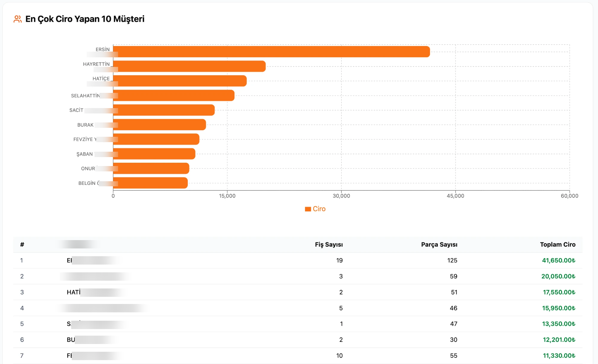Screen dimensions: 598x364
Task: Select the HATİÇE bar in the chart
Action: tap(180, 81)
